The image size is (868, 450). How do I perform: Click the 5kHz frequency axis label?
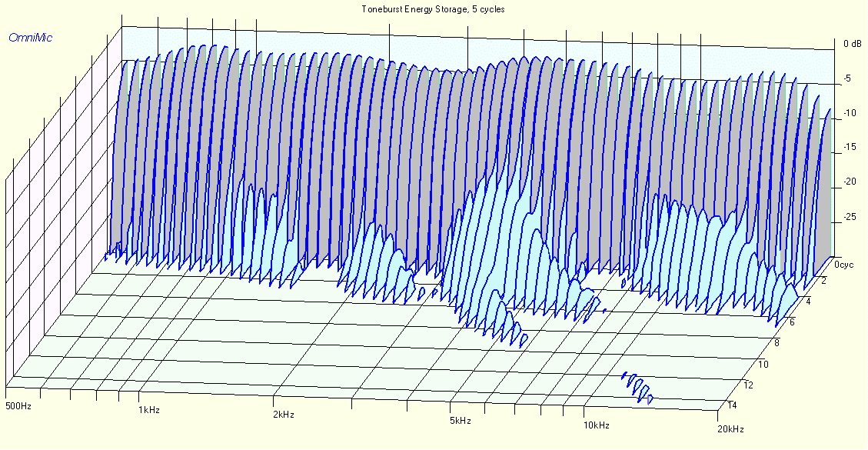coord(460,422)
